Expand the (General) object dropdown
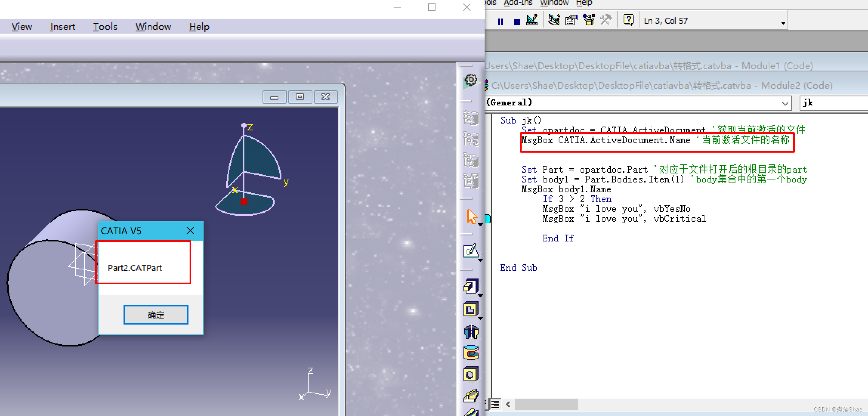This screenshot has width=868, height=416. (x=785, y=103)
